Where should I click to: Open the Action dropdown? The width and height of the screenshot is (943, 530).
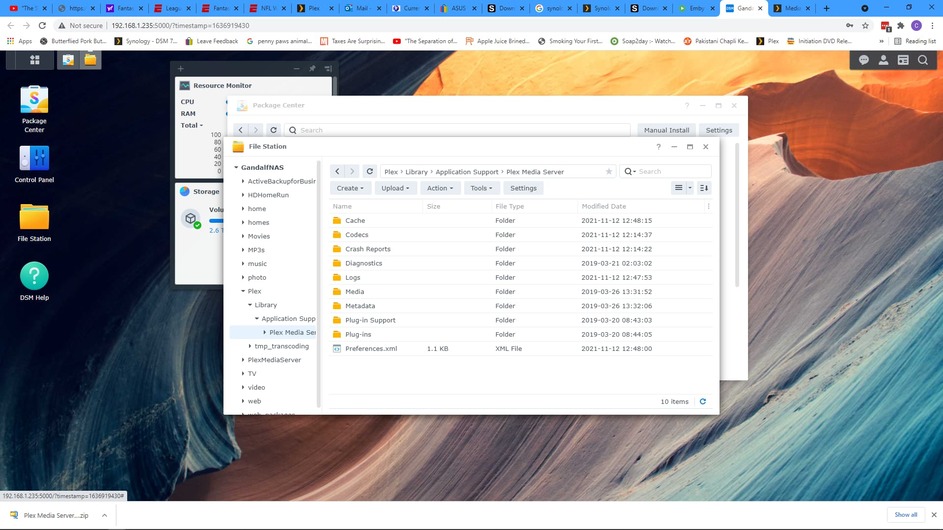click(x=440, y=188)
